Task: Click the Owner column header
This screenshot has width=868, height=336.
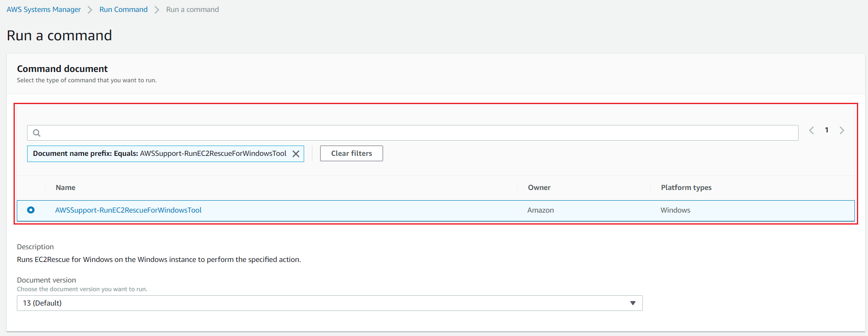Action: tap(539, 188)
